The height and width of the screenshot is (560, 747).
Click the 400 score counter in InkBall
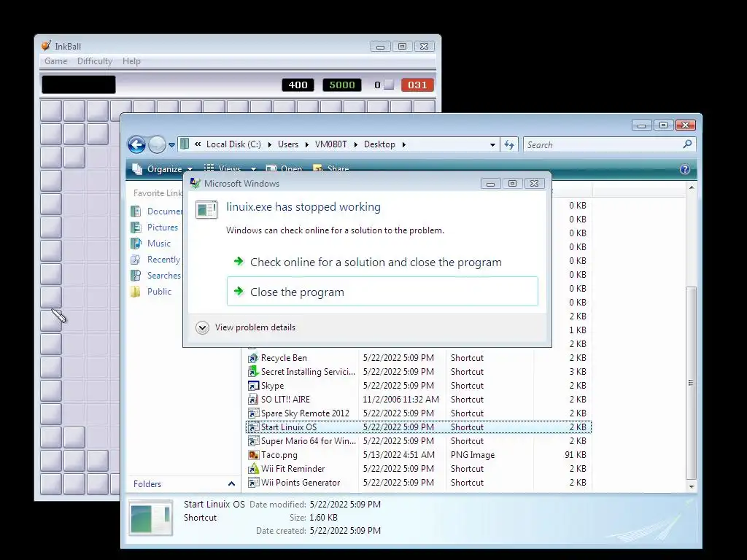pos(298,85)
